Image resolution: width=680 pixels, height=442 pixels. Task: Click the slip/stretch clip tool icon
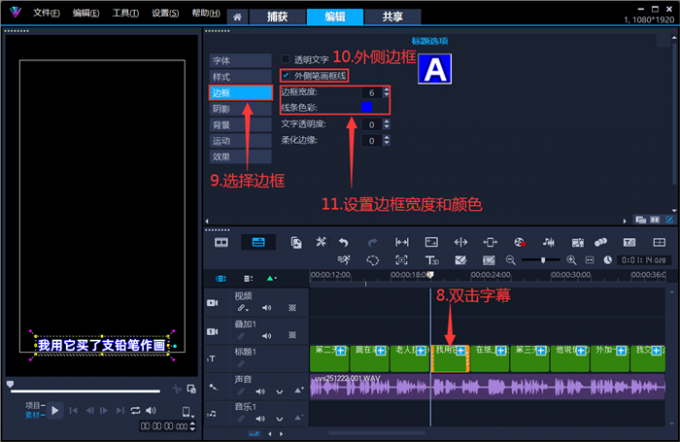click(402, 242)
